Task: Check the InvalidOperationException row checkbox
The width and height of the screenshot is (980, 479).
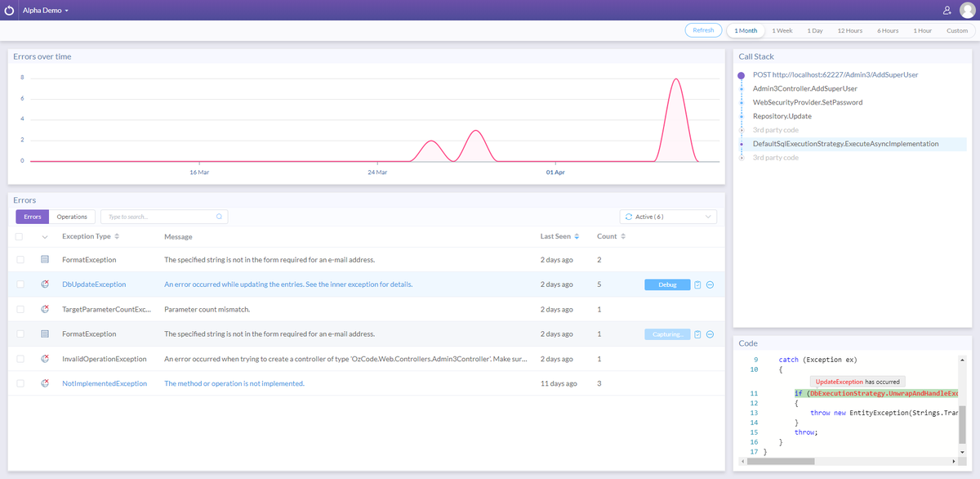Action: [x=20, y=358]
